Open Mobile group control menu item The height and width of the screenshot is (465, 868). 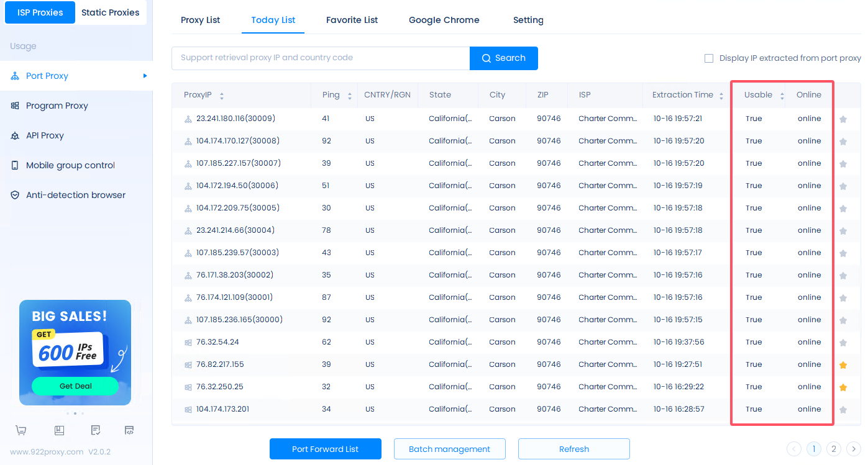click(x=76, y=165)
